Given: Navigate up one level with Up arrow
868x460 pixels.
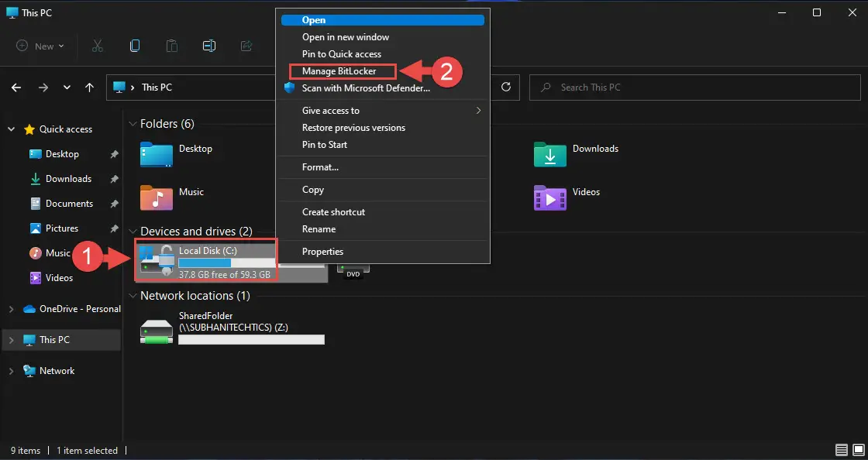Looking at the screenshot, I should coord(90,88).
